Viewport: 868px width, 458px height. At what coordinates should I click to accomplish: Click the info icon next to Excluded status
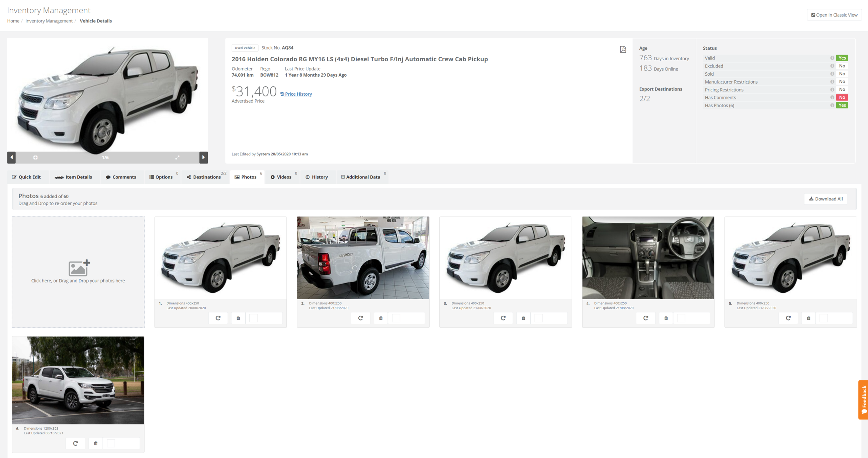click(x=832, y=66)
